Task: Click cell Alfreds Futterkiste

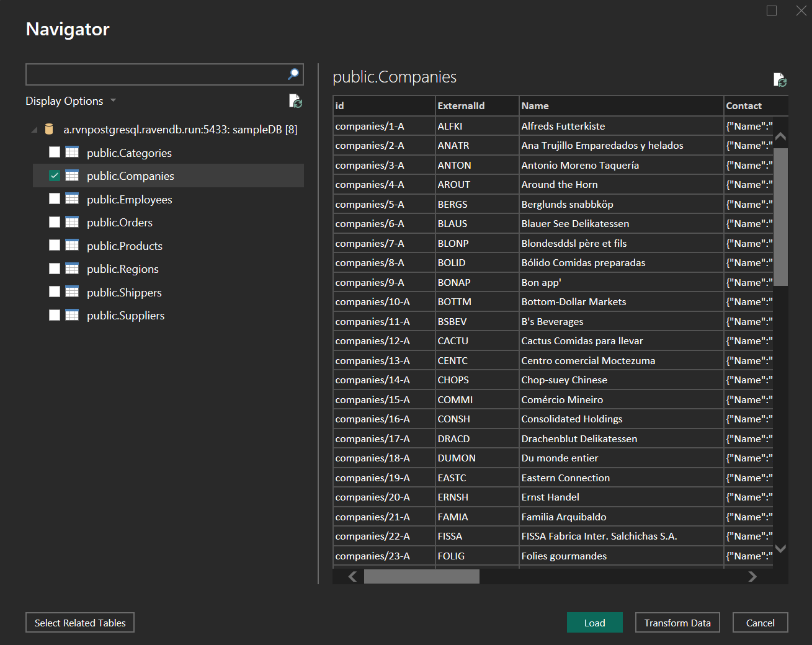Action: coord(621,126)
